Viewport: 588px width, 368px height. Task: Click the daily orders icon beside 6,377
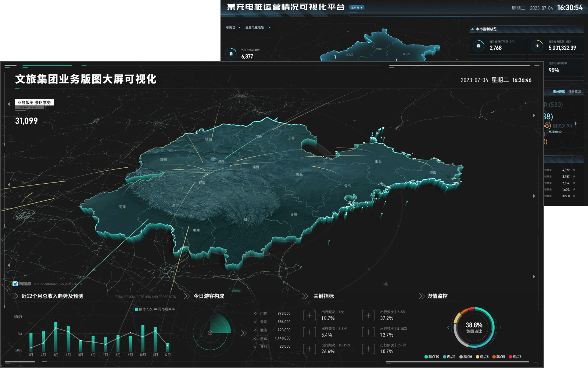[231, 54]
